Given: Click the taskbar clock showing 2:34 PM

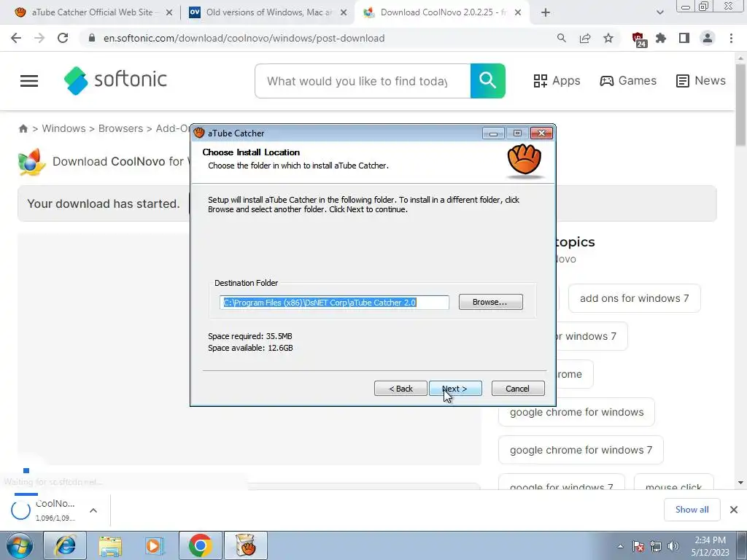Looking at the screenshot, I should (711, 546).
